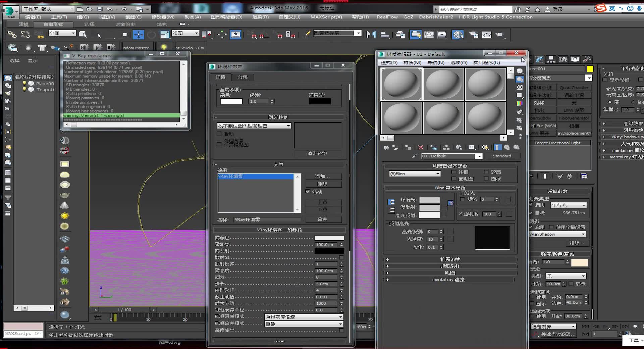The image size is (644, 349).
Task: Click 添加... button for atmosphere effects
Action: point(323,176)
